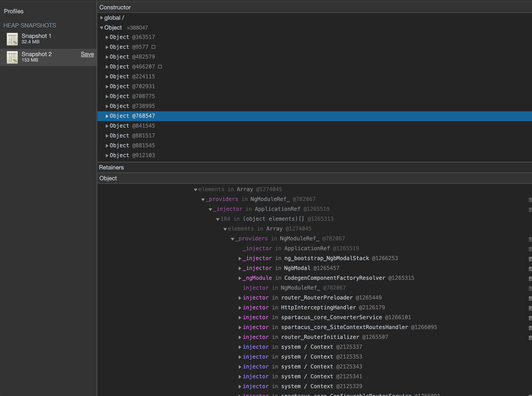
Task: Expand the global / constructor node
Action: point(102,17)
